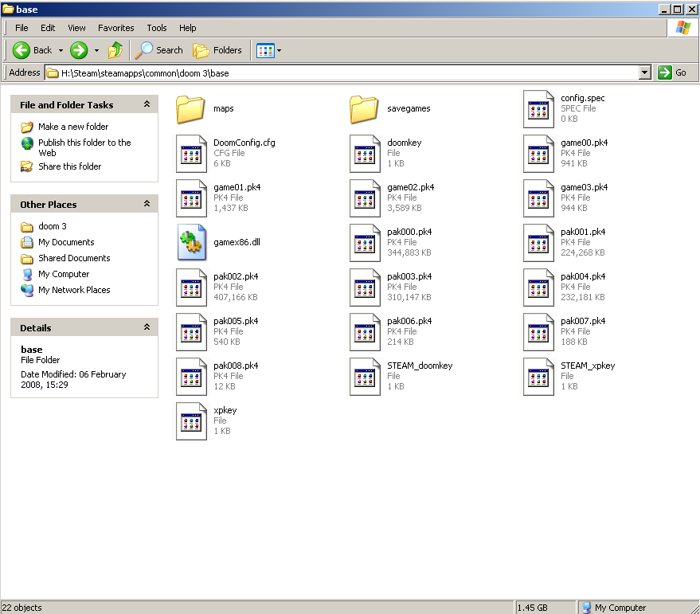Go up one folder level icon
This screenshot has width=700, height=614.
pyautogui.click(x=115, y=50)
